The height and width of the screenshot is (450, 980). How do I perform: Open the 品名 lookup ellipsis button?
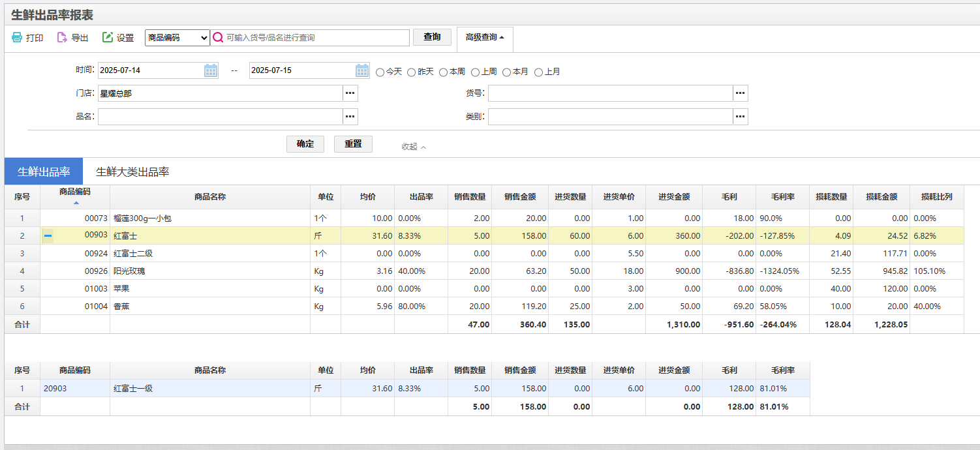click(350, 117)
